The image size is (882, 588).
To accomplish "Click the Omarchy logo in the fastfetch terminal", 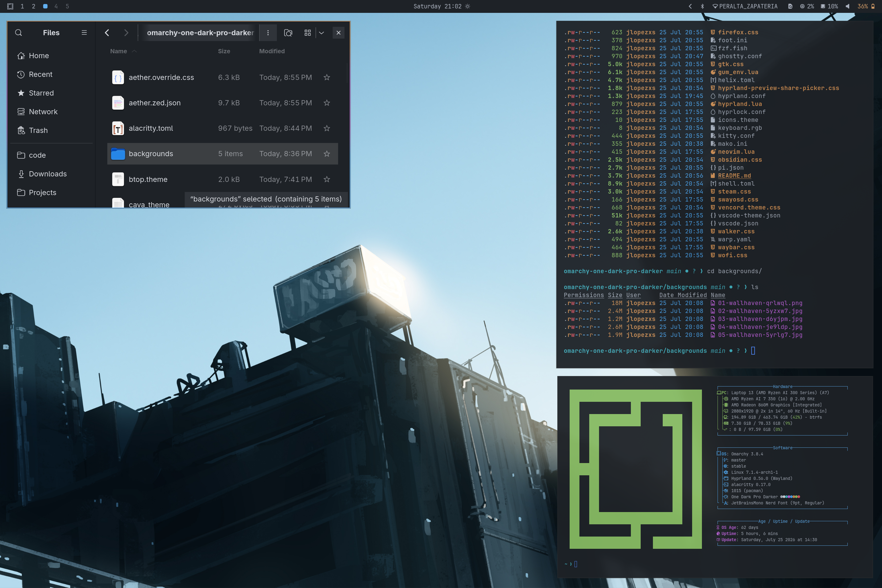I will tap(636, 469).
